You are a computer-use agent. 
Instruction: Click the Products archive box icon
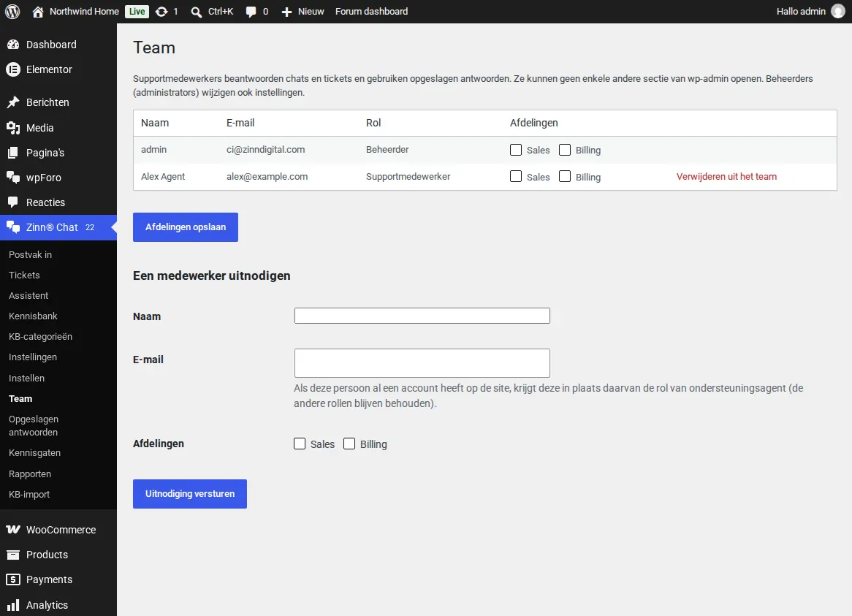tap(13, 555)
